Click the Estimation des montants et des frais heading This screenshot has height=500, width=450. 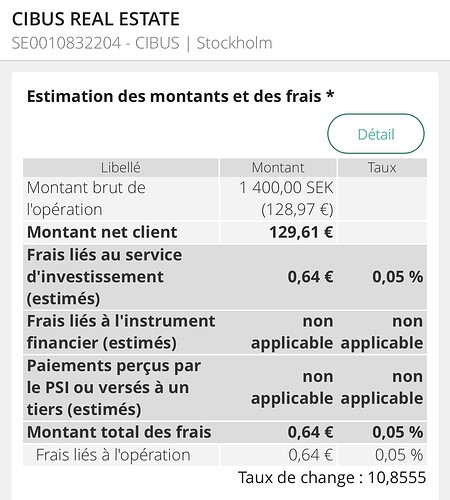click(180, 96)
